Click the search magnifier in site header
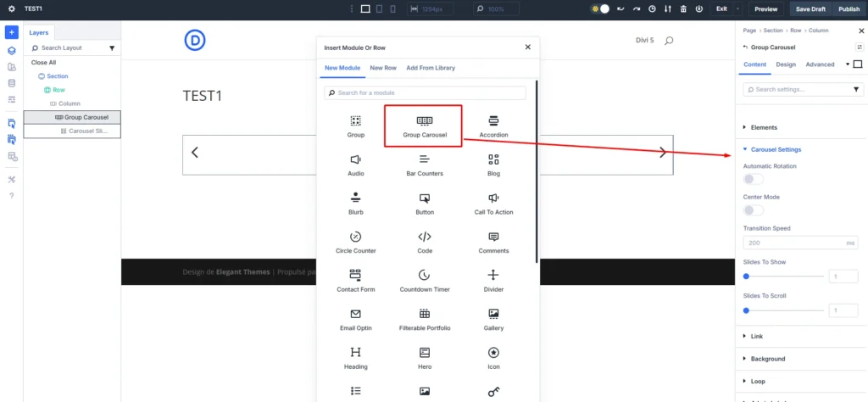This screenshot has height=402, width=868. tap(669, 41)
